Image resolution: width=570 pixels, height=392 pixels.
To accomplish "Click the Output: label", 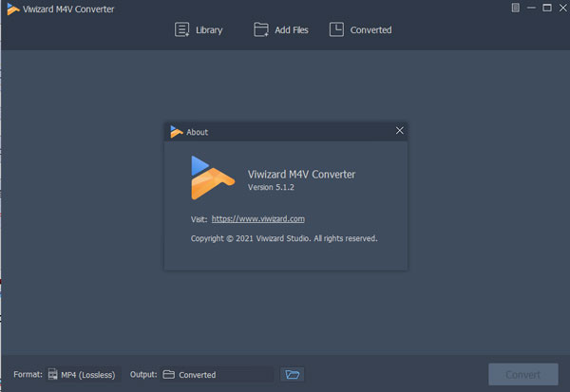I will (143, 374).
